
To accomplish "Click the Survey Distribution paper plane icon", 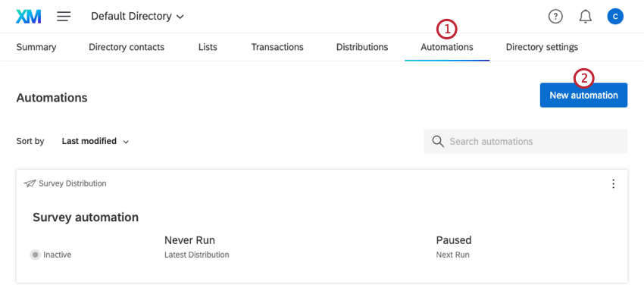I will click(x=30, y=183).
